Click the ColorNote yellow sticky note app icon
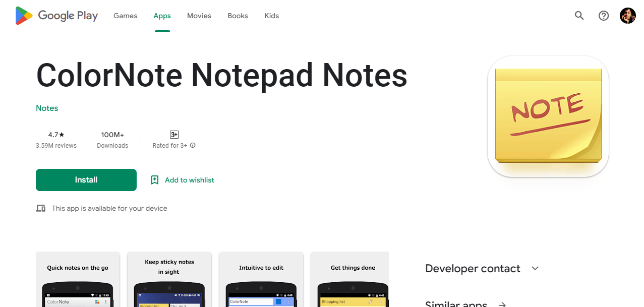This screenshot has width=644, height=307. click(548, 116)
